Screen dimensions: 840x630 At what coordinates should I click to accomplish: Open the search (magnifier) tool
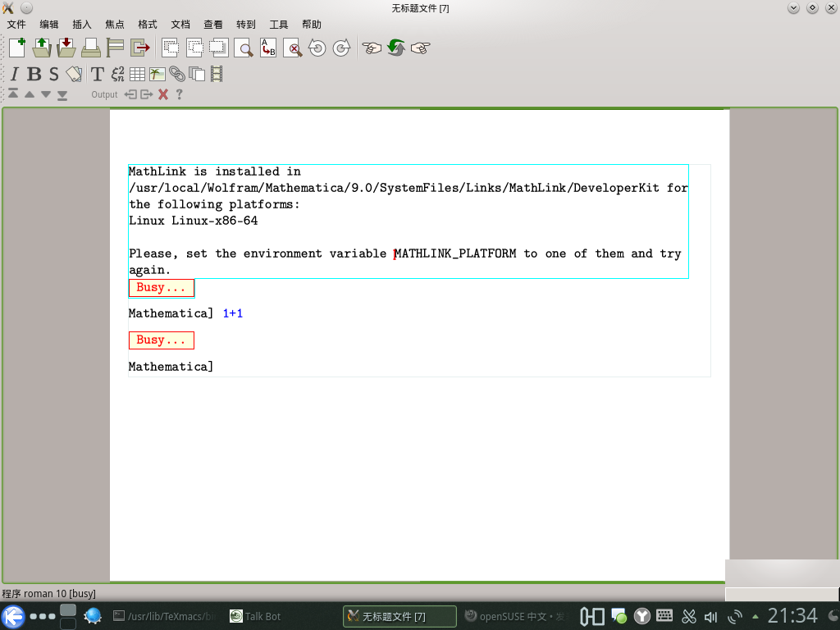click(x=244, y=48)
